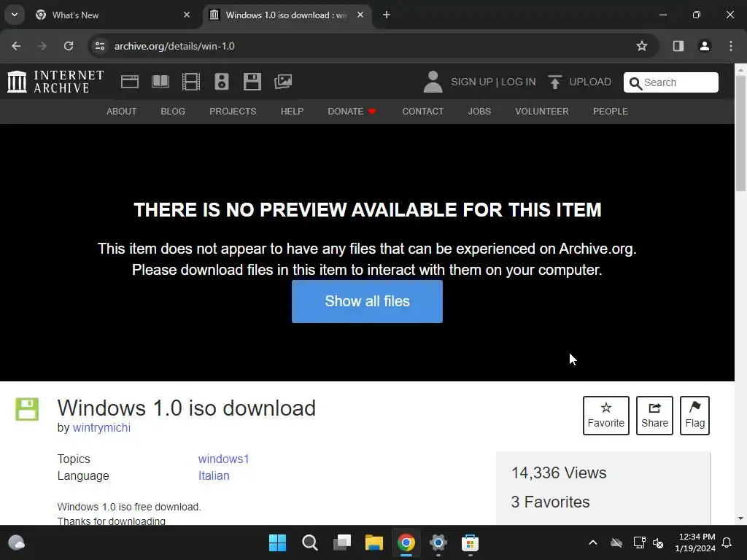Open the Wayback Machine web icon
The height and width of the screenshot is (560, 747).
coord(130,82)
